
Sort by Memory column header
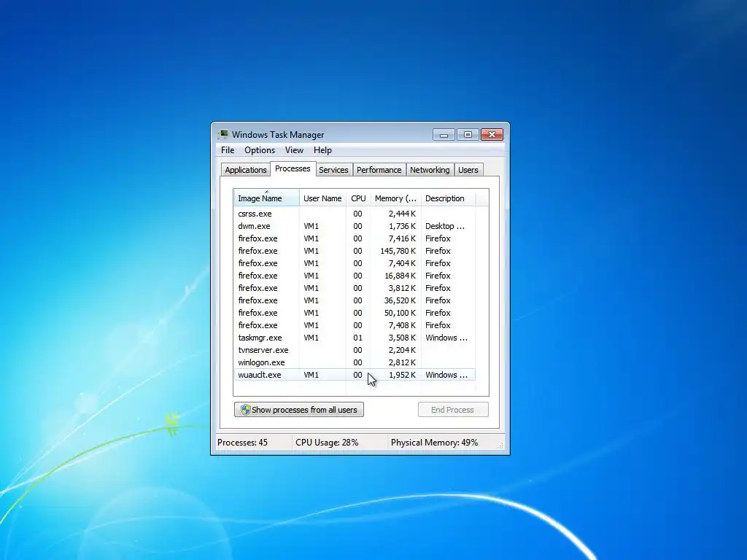pos(395,198)
